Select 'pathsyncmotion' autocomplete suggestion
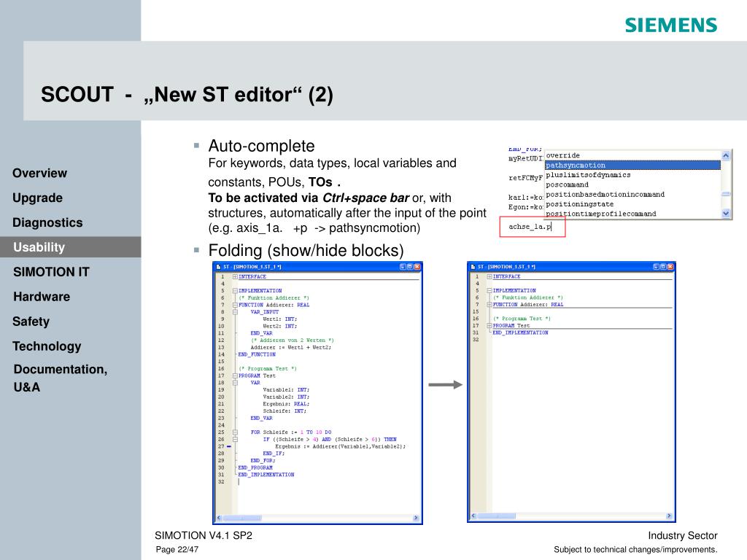747x560 pixels. tap(632, 166)
